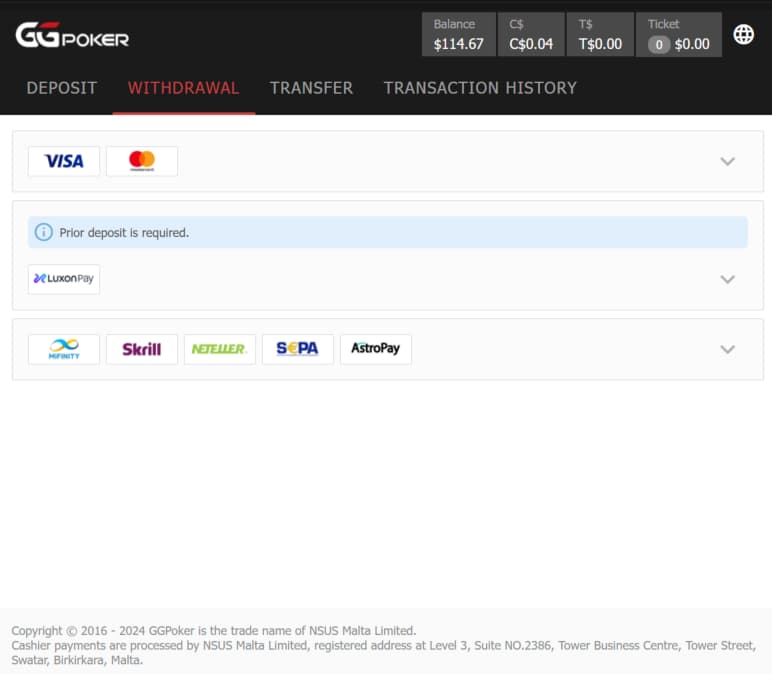
Task: Switch to the Deposit tab
Action: [62, 88]
